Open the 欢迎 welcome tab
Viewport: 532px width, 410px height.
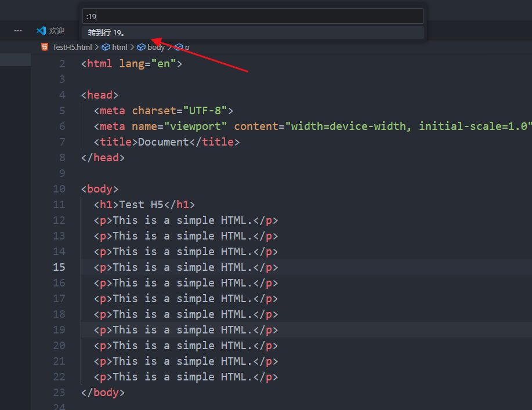[x=50, y=31]
